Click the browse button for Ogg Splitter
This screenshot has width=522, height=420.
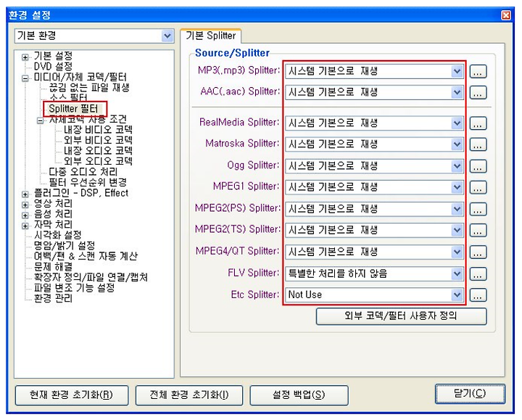pyautogui.click(x=478, y=166)
